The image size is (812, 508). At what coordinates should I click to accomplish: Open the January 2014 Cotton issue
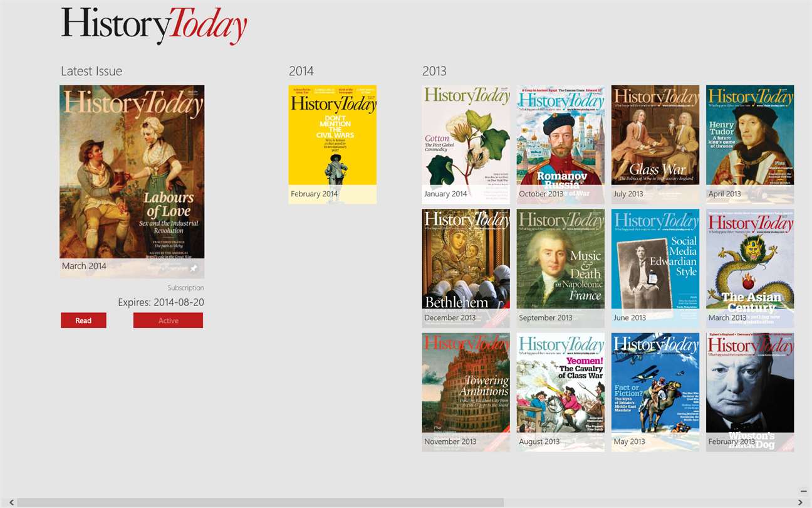tap(466, 144)
